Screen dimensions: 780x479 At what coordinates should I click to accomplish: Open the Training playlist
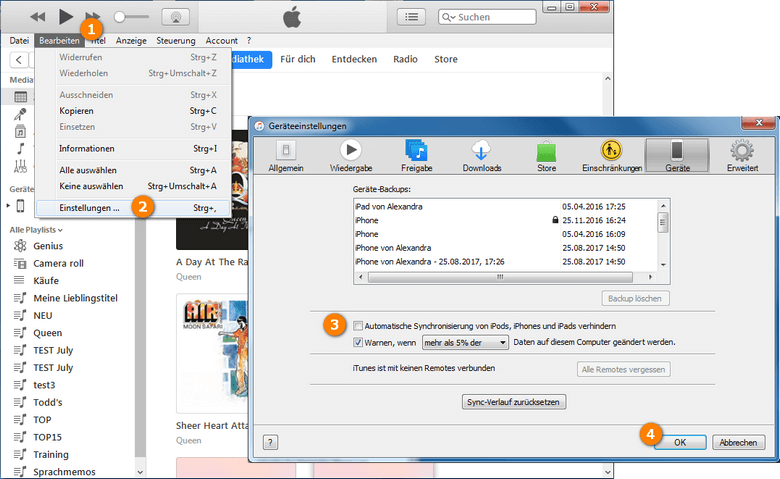pyautogui.click(x=51, y=455)
